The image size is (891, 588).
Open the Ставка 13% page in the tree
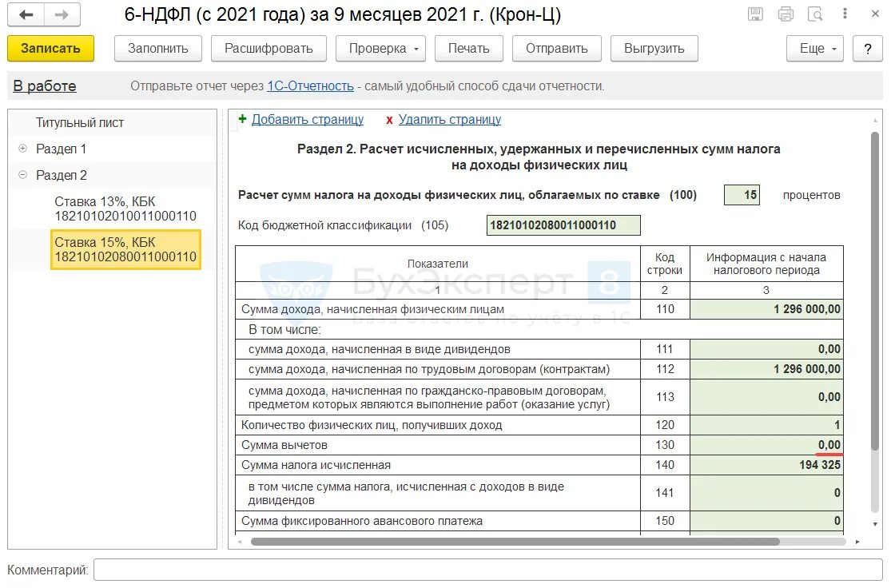click(125, 209)
